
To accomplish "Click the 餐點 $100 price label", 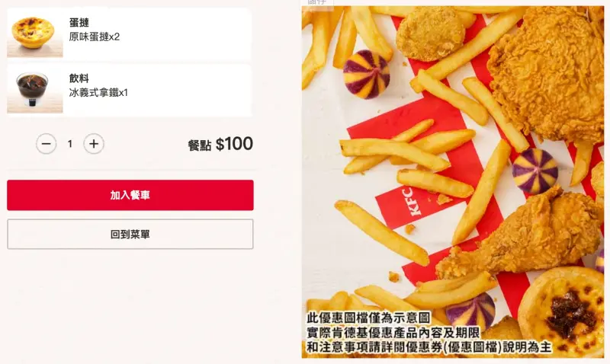I will tap(220, 144).
